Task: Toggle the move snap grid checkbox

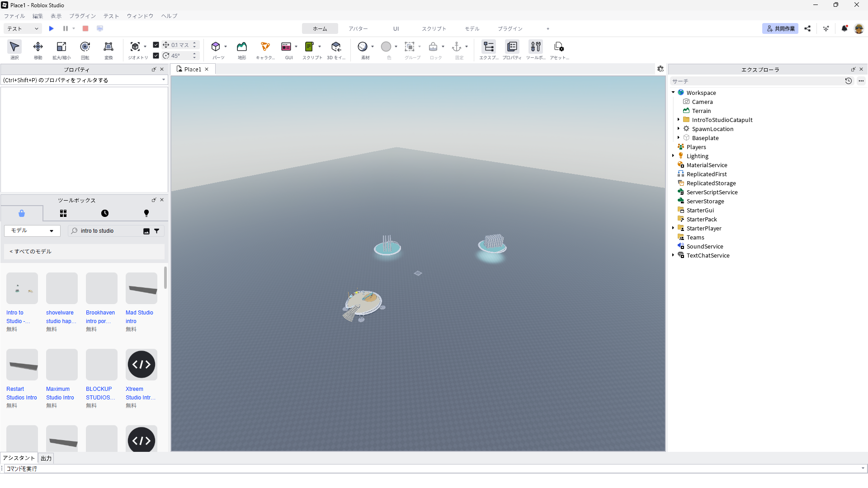Action: (x=156, y=45)
